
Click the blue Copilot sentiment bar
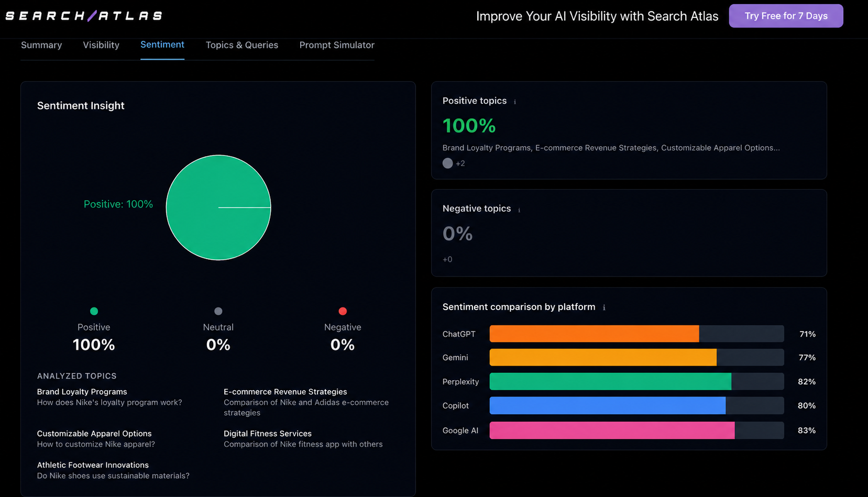tap(608, 405)
